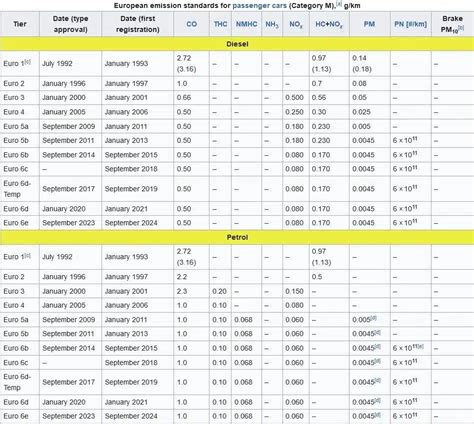Click the Date (type approval) column header

click(70, 24)
